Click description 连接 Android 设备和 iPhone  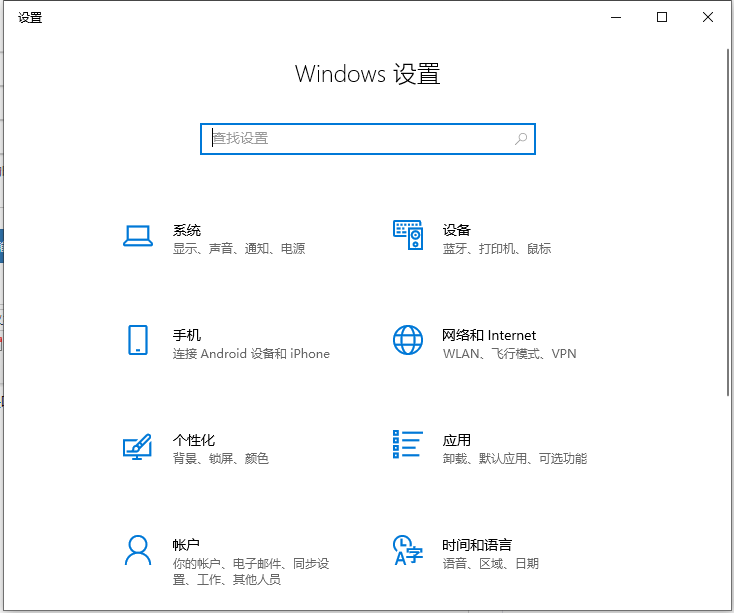251,353
